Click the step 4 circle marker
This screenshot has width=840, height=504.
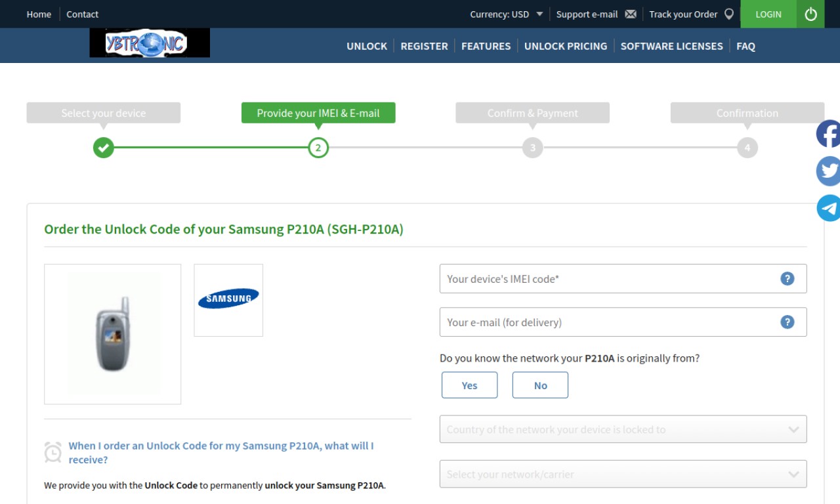(747, 148)
